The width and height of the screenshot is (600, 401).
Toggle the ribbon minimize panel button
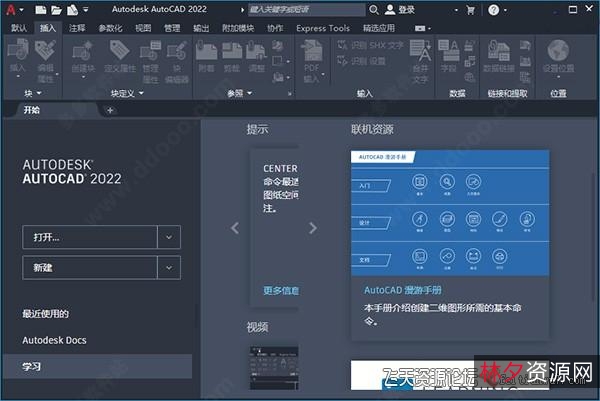click(420, 28)
